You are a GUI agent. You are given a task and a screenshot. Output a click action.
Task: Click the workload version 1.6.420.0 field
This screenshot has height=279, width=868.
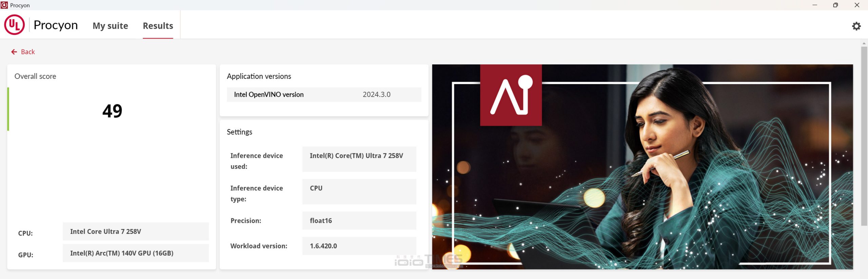coord(359,246)
